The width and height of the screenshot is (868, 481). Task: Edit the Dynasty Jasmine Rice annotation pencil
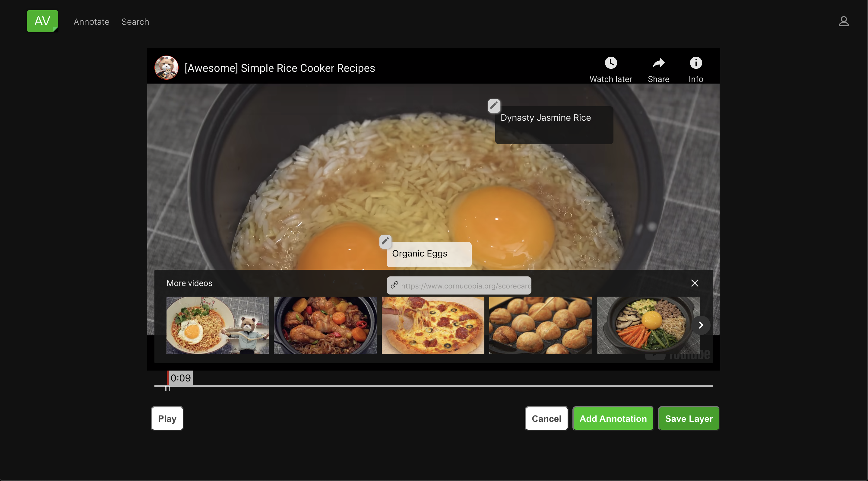(494, 105)
